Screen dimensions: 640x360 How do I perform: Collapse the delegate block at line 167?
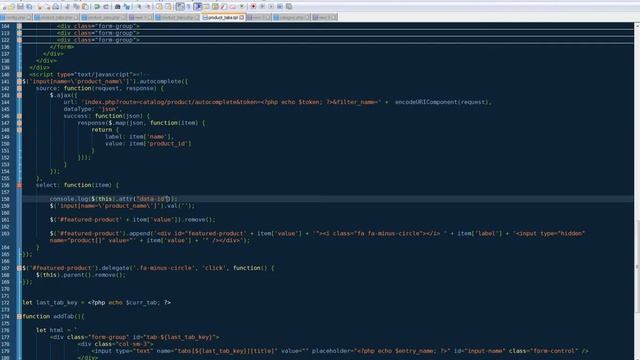19,268
